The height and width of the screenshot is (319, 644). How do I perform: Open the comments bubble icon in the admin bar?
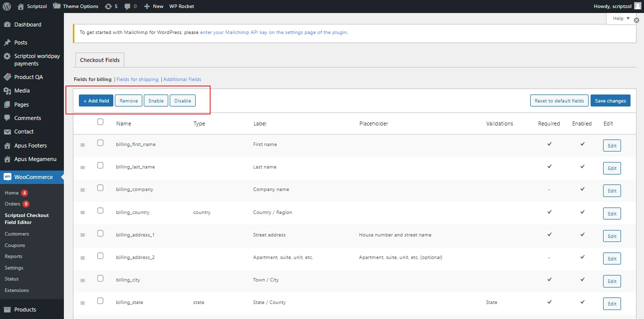tap(128, 6)
